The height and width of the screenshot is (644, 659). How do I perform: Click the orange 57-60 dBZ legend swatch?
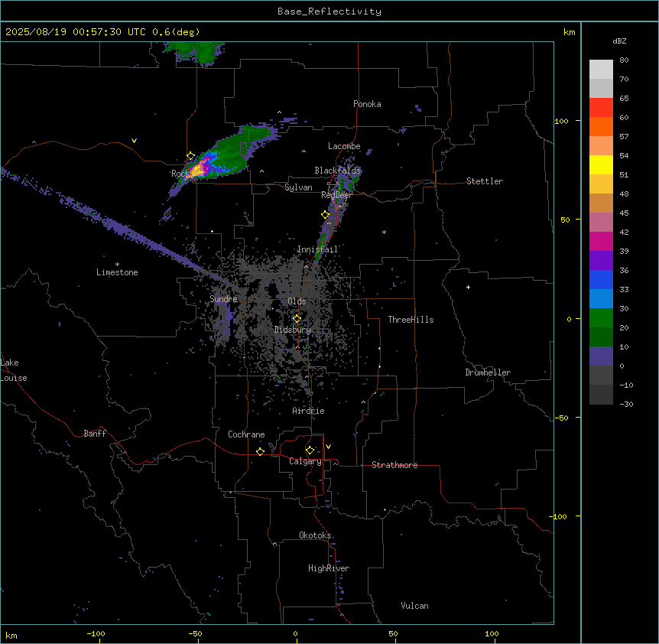point(601,126)
